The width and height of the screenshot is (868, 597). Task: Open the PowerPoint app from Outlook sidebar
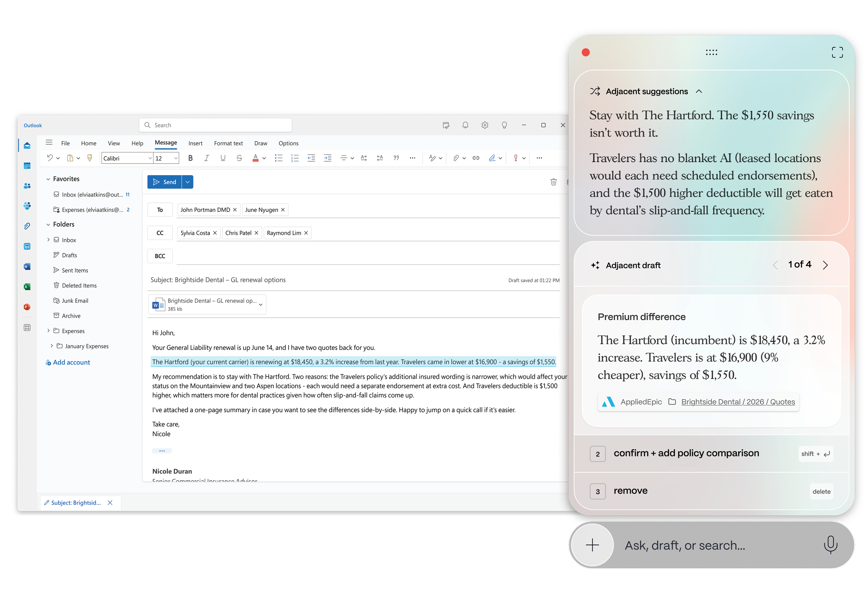click(27, 307)
